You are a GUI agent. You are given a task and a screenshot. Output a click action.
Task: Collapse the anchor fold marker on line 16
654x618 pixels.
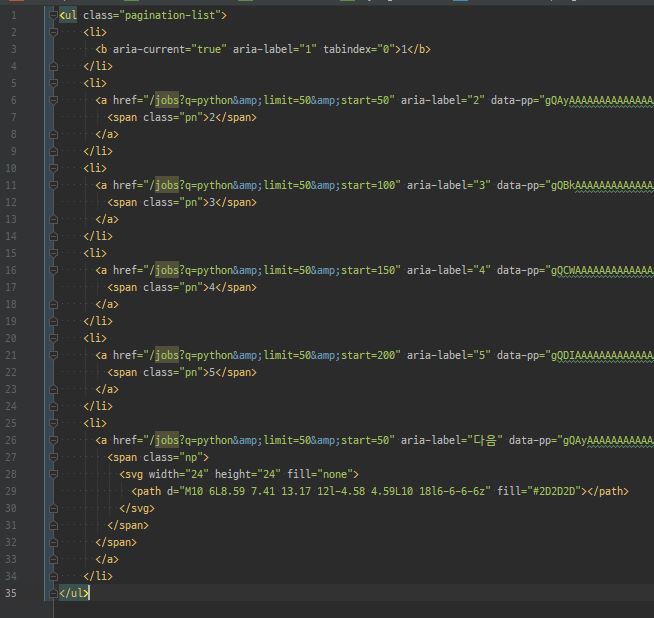point(53,270)
